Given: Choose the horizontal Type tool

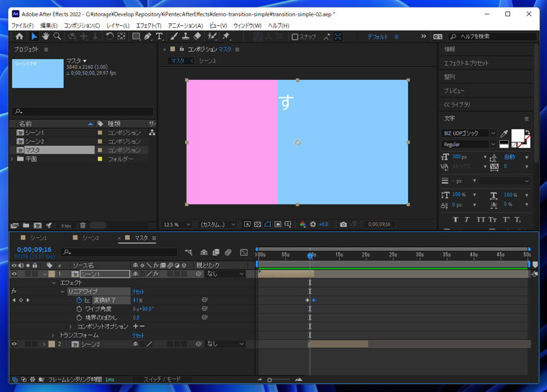Looking at the screenshot, I should [x=159, y=36].
